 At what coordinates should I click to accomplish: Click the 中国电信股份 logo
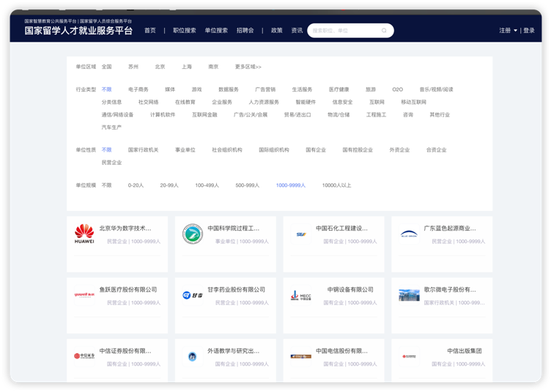(x=301, y=356)
